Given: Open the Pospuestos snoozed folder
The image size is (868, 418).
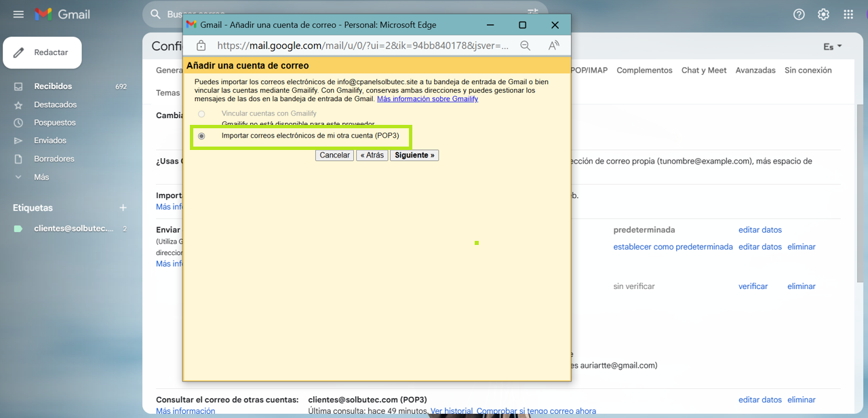Looking at the screenshot, I should [x=54, y=123].
